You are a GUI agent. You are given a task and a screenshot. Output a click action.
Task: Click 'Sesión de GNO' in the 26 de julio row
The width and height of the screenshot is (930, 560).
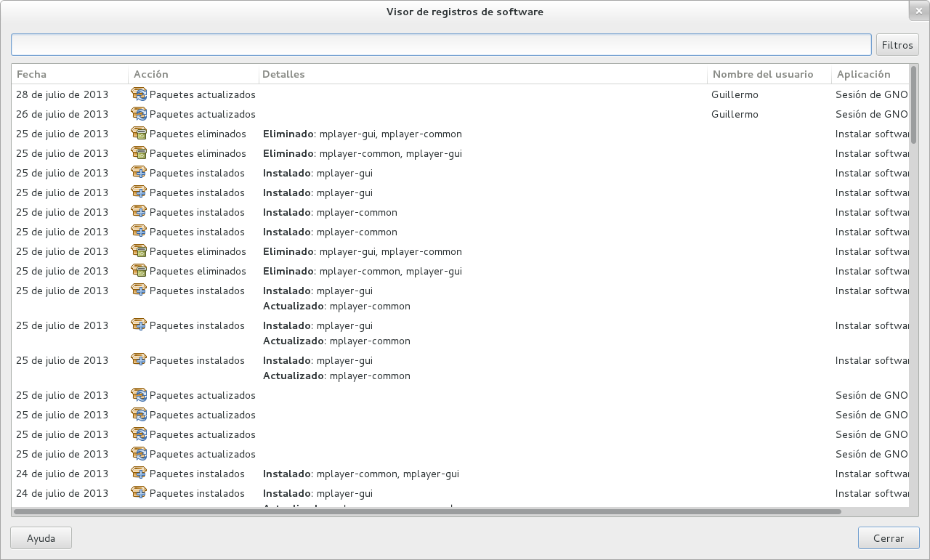click(x=872, y=114)
